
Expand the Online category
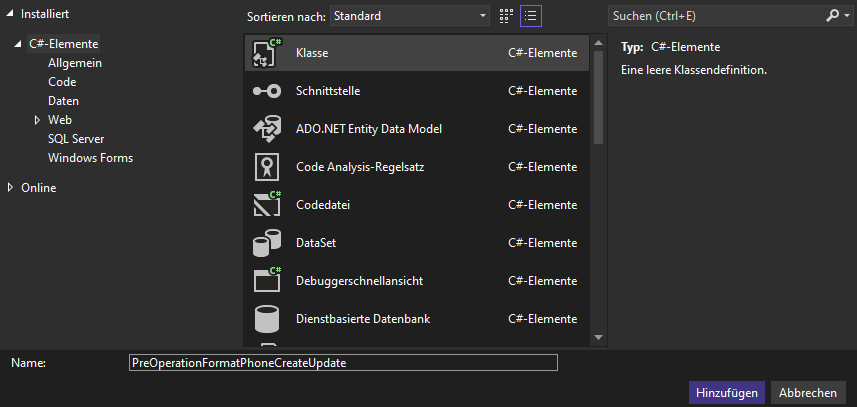(x=11, y=188)
